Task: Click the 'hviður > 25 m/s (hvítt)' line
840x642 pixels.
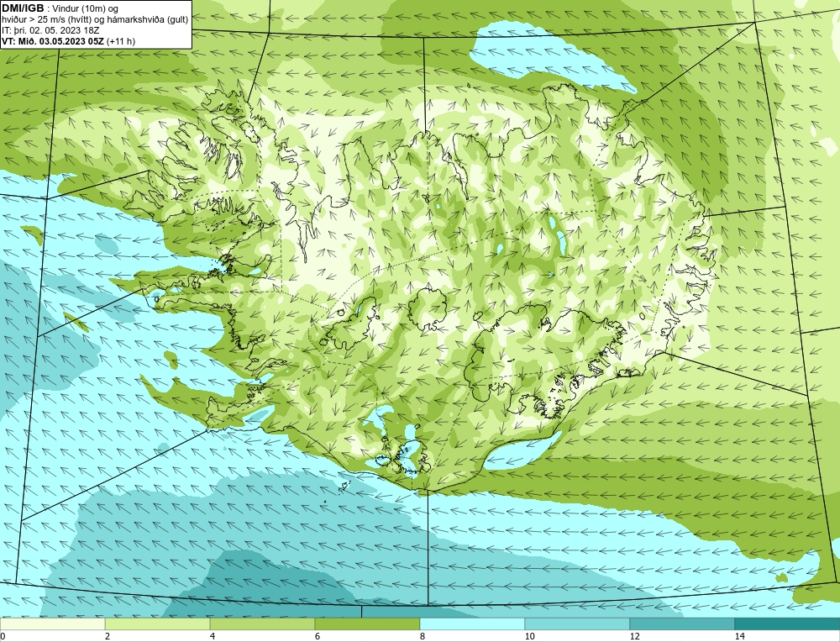Action: pos(95,19)
